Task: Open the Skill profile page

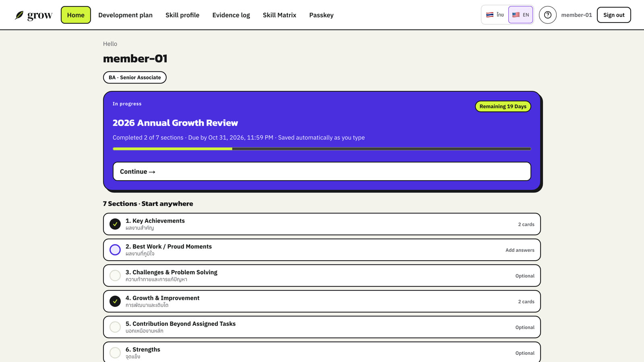Action: (182, 15)
